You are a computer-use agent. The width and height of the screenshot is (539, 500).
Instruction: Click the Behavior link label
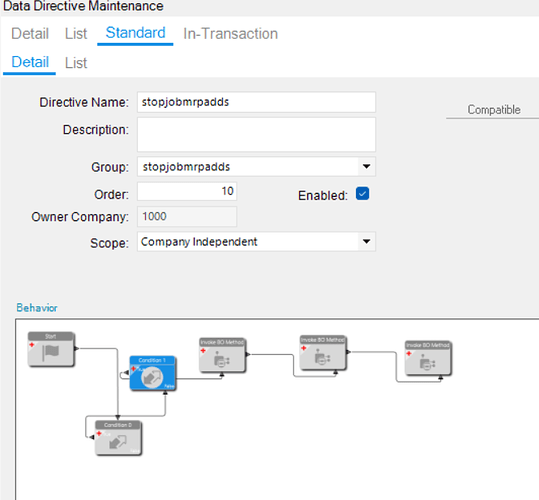tap(37, 308)
